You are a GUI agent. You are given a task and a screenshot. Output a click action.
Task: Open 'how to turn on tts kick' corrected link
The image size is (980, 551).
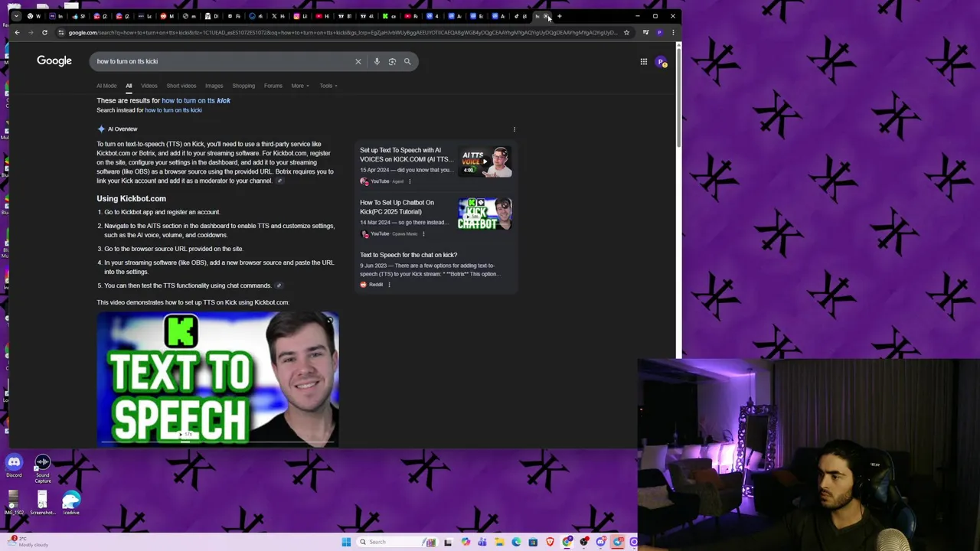pos(196,100)
